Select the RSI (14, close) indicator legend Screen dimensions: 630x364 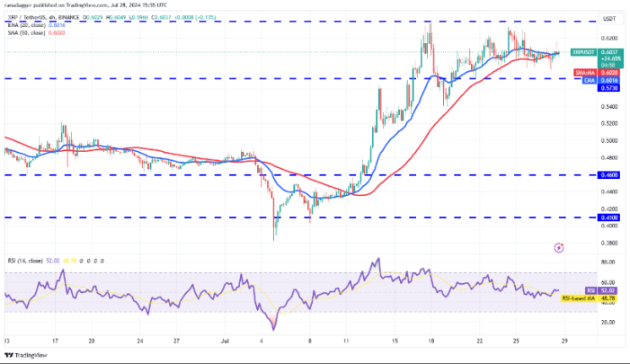[x=25, y=261]
